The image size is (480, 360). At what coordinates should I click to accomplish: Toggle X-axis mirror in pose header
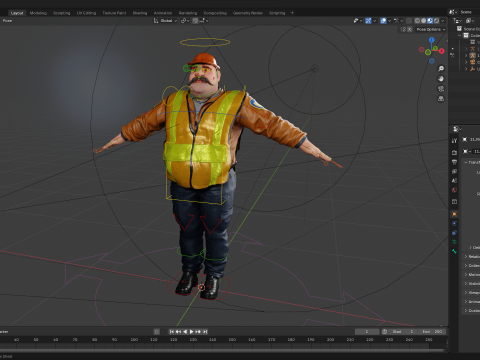410,29
